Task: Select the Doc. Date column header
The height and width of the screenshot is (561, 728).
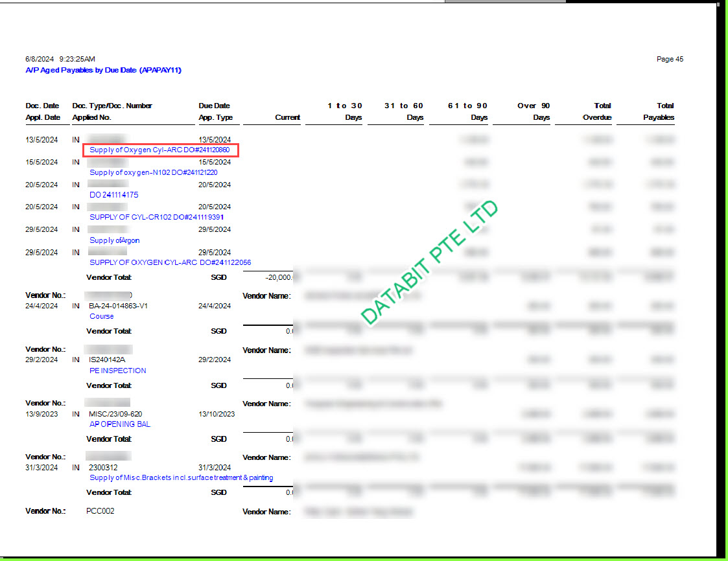Action: click(41, 106)
